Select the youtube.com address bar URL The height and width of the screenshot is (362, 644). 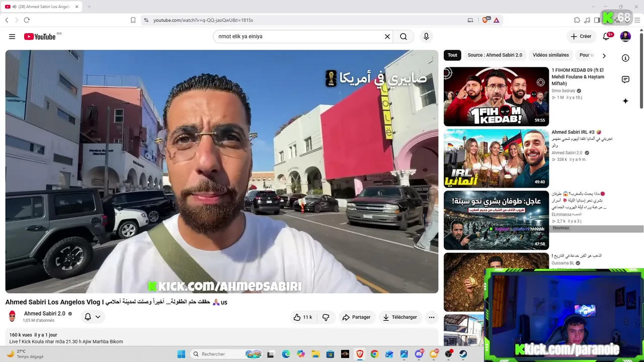[203, 20]
